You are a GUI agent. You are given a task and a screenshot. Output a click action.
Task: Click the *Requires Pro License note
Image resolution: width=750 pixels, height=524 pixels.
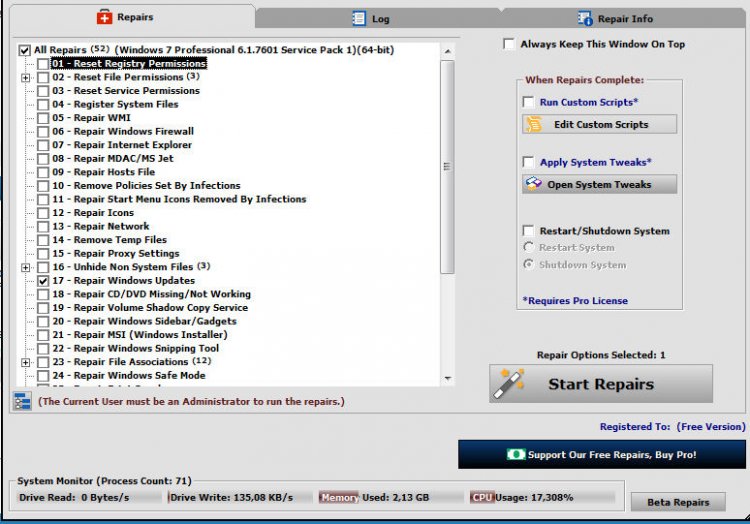tap(575, 301)
